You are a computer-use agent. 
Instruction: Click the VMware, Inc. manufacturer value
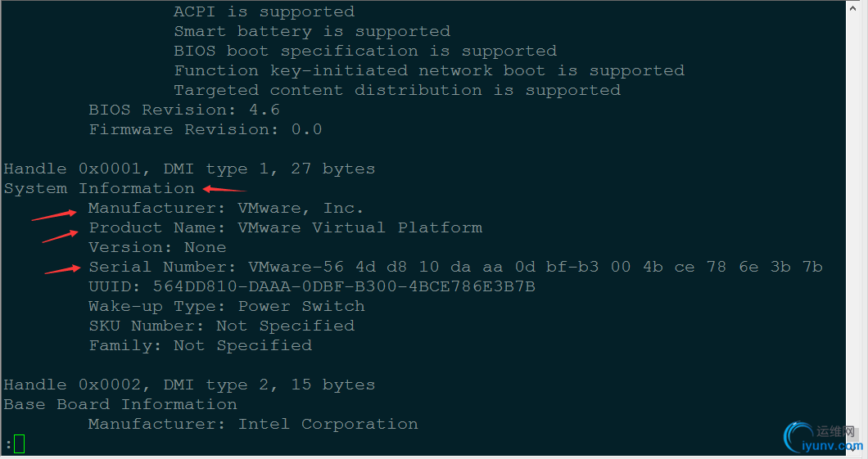tap(301, 208)
